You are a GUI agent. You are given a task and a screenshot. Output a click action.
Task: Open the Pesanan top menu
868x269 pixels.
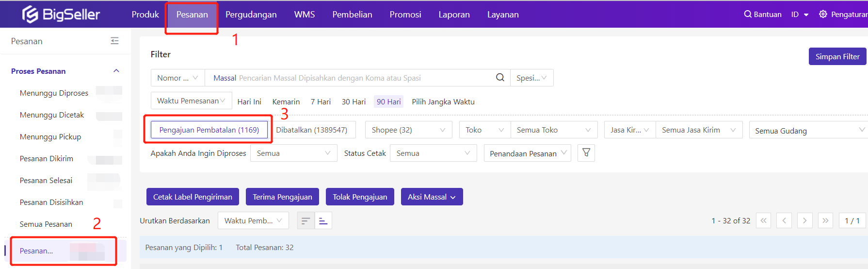(x=192, y=15)
